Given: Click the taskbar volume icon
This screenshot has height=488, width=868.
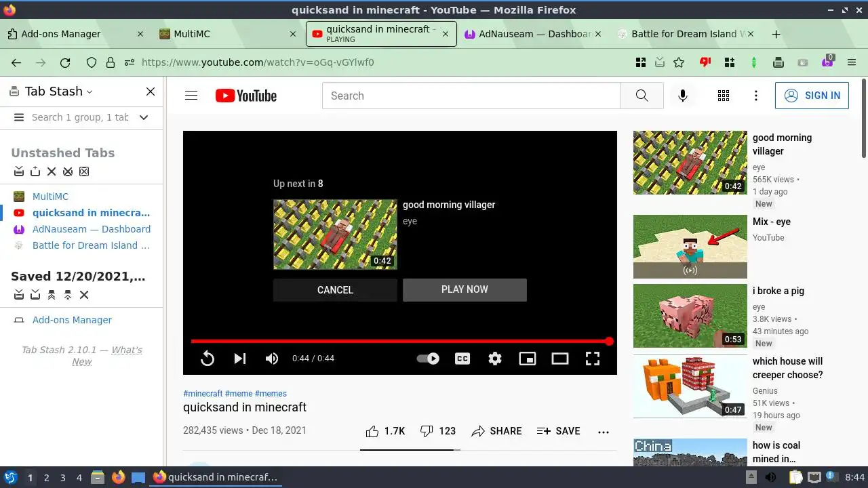Looking at the screenshot, I should (770, 478).
